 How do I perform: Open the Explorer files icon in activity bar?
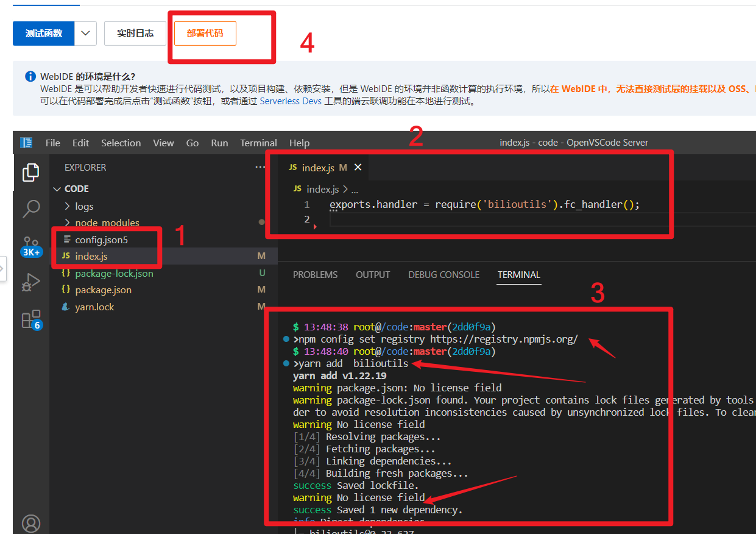(x=30, y=173)
